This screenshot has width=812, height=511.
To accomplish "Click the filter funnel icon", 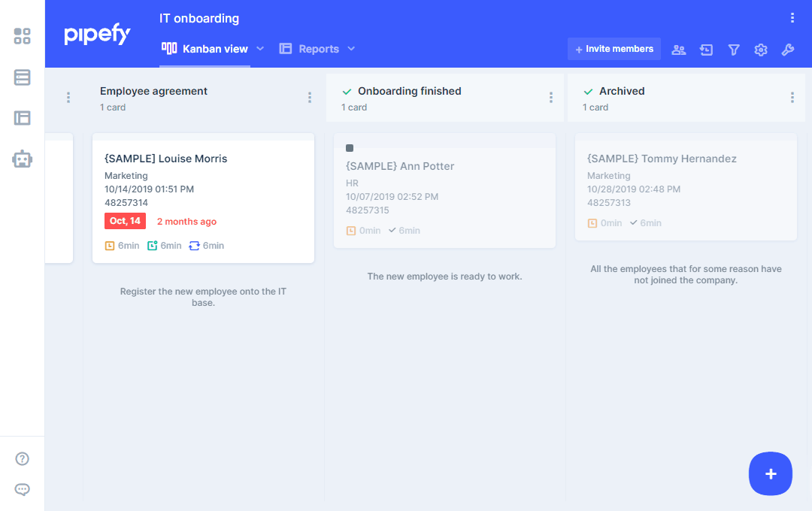I will (x=734, y=50).
